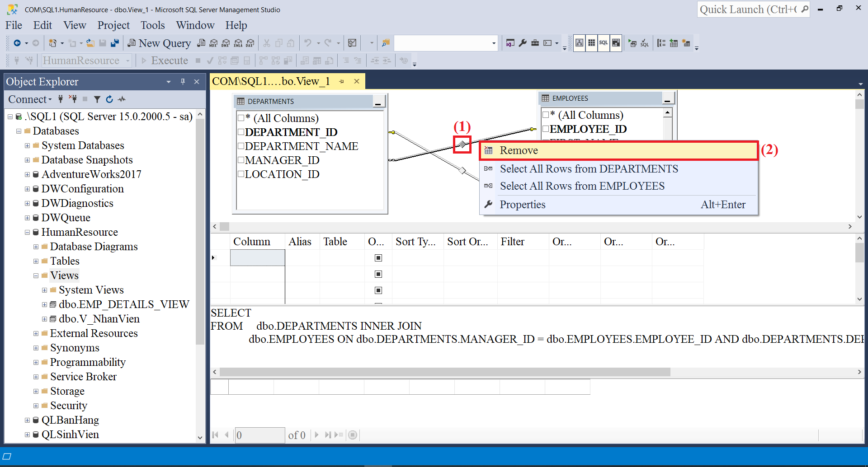Toggle the Output checkbox in the first criteria row
Viewport: 868px width, 467px height.
(x=378, y=257)
